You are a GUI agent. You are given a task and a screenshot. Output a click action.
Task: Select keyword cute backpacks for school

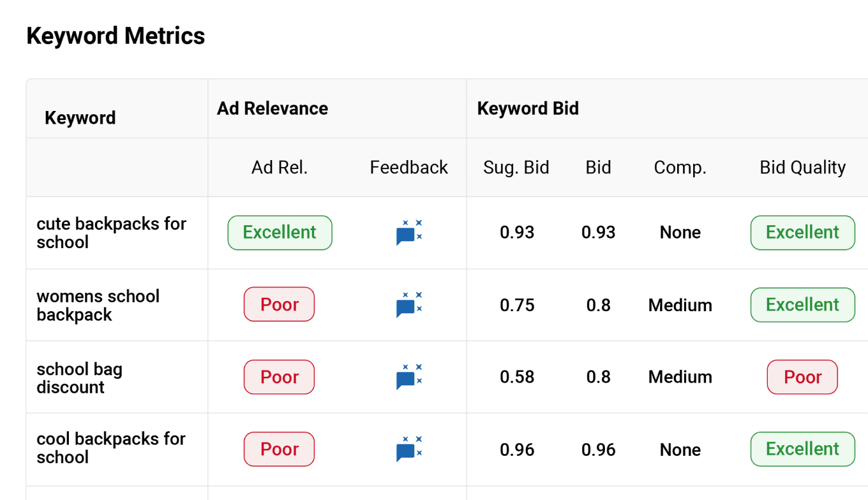[x=112, y=233]
